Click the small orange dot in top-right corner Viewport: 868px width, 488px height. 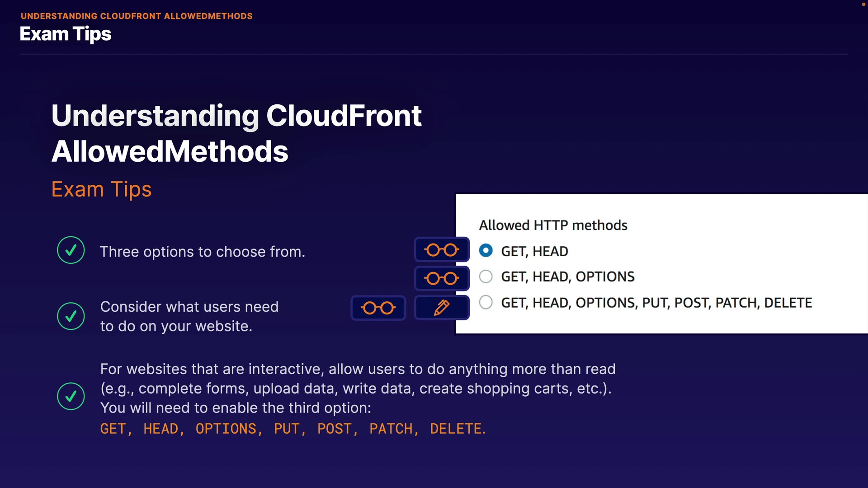click(x=863, y=5)
